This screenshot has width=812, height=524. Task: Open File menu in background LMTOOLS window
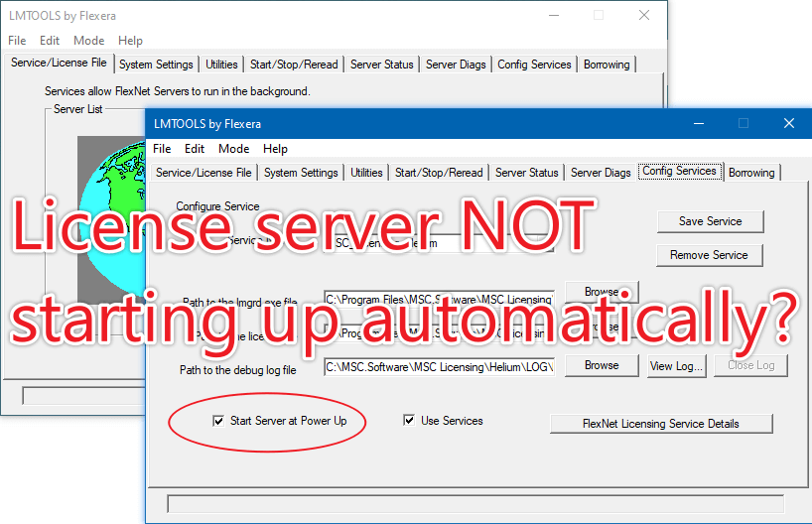coord(17,41)
